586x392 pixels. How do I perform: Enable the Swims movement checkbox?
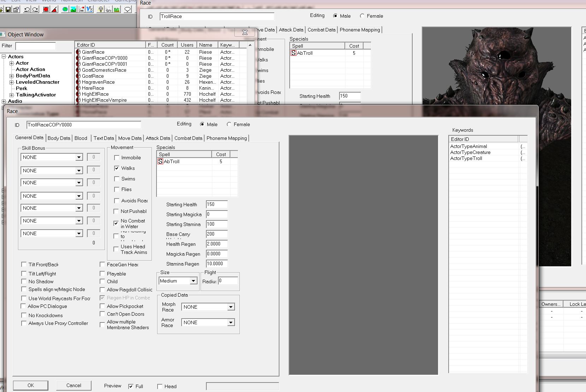pyautogui.click(x=117, y=179)
